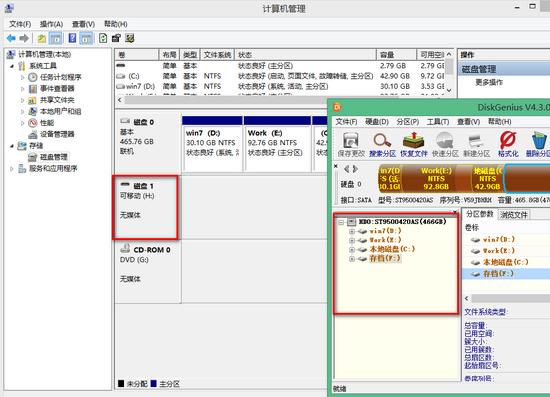Click volume list vertical scrollbar down arrow

[x=449, y=90]
